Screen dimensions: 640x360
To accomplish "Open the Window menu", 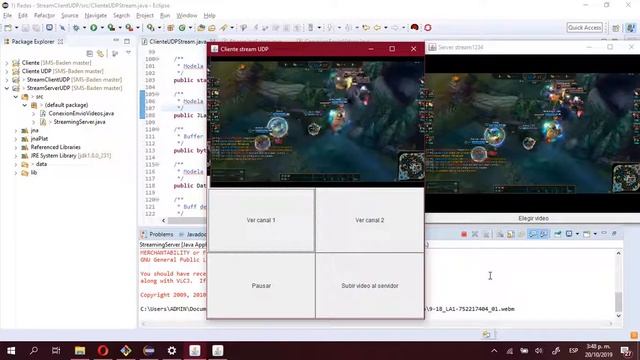I will [x=187, y=16].
